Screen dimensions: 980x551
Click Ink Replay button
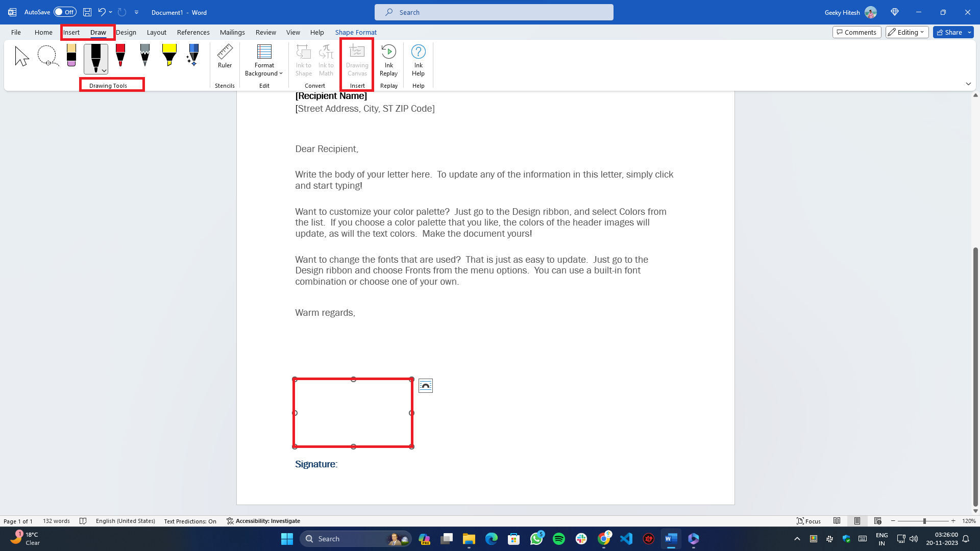tap(388, 60)
